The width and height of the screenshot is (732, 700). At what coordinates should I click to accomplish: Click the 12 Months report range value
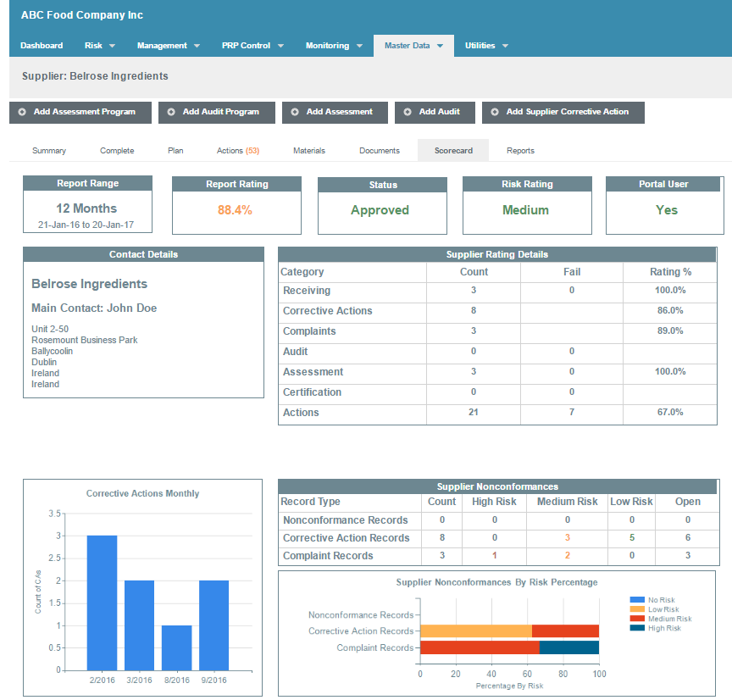coord(86,208)
